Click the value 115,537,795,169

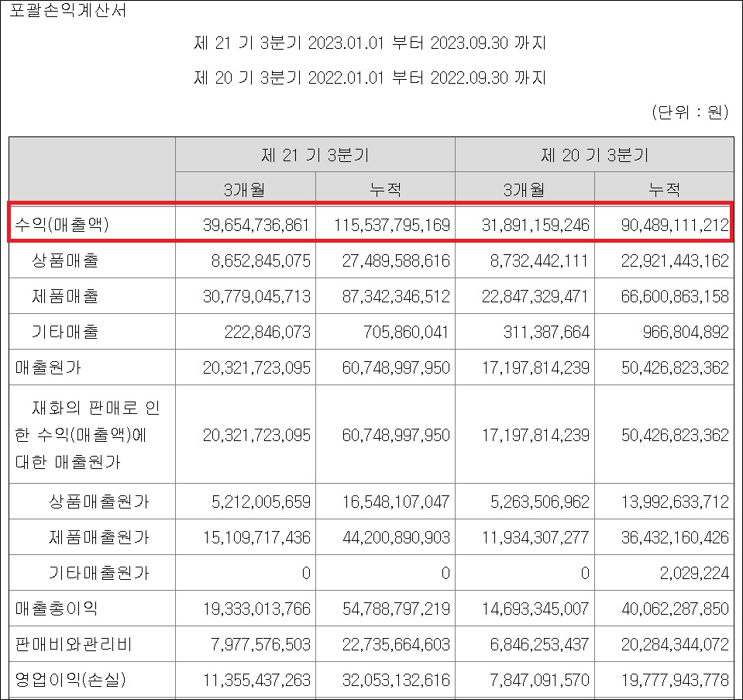pyautogui.click(x=392, y=225)
